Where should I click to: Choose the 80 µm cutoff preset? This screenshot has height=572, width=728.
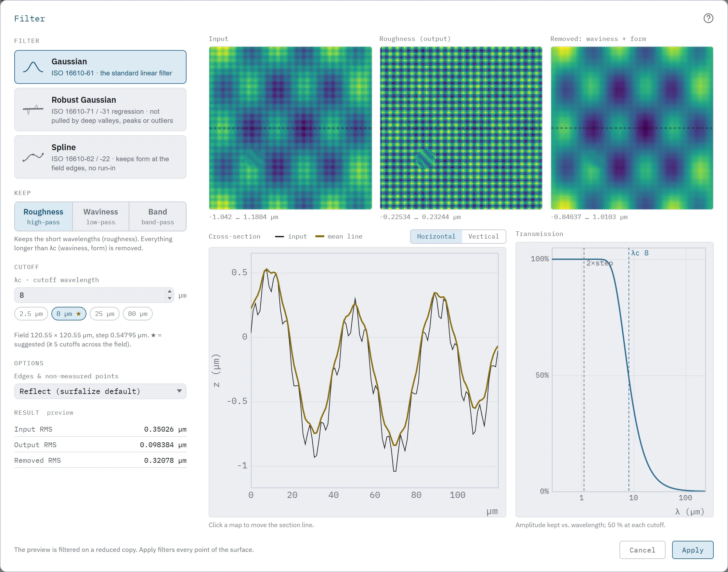point(137,314)
